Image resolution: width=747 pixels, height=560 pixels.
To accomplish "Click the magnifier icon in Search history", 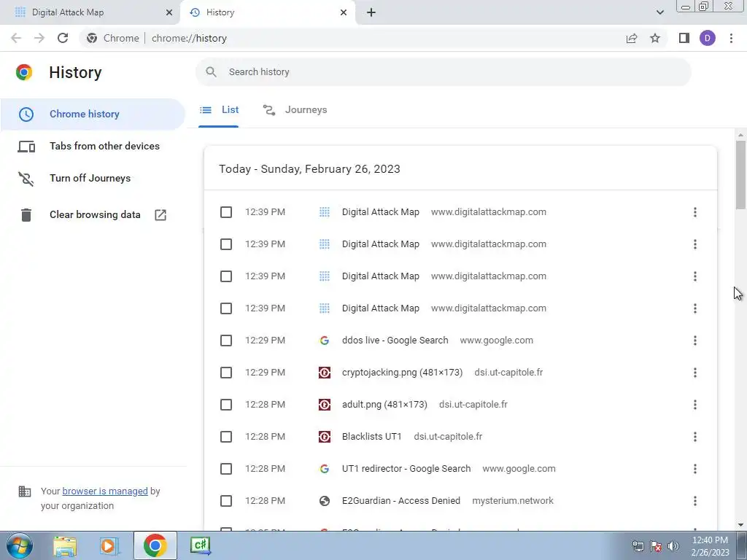I will point(211,72).
